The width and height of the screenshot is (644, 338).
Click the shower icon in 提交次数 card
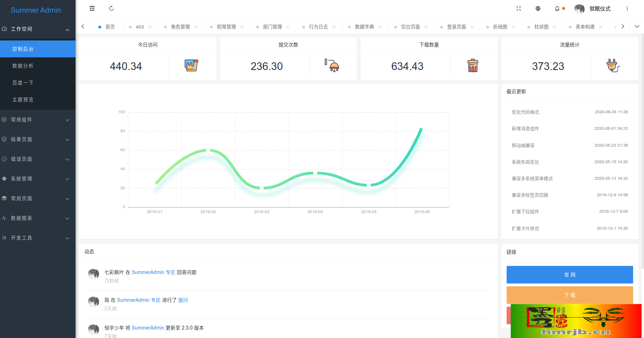(x=332, y=65)
